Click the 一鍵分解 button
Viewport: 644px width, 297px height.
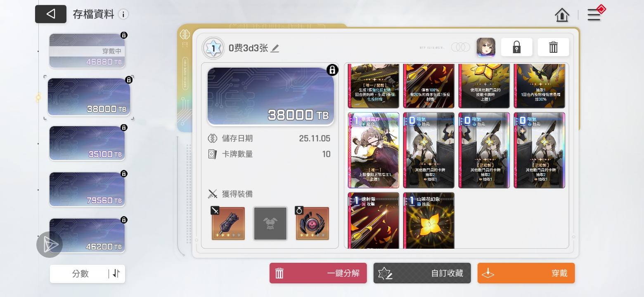click(318, 273)
